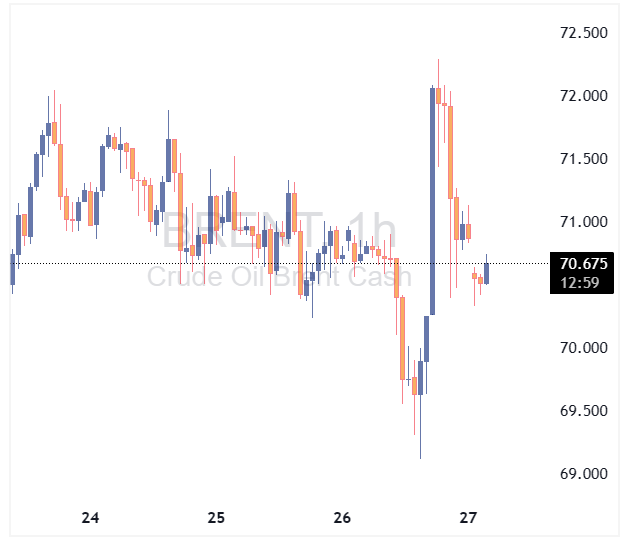This screenshot has height=550, width=629.
Task: Select the 70.000 price axis label
Action: pyautogui.click(x=583, y=348)
